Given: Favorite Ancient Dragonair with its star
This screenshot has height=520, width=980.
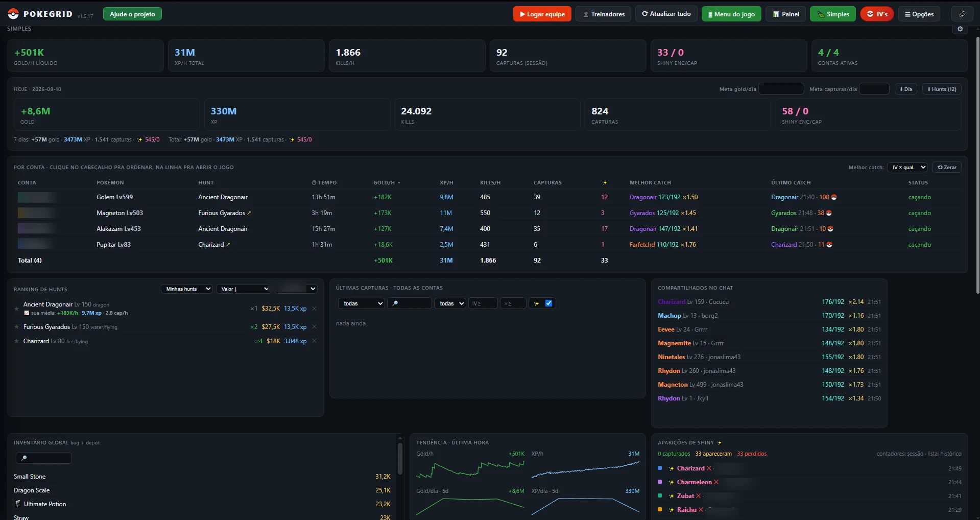Looking at the screenshot, I should click(17, 308).
